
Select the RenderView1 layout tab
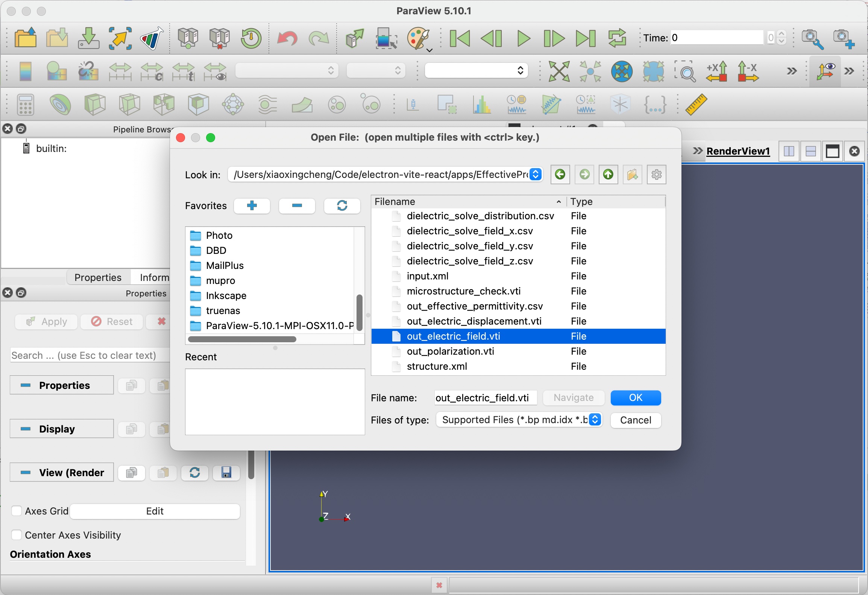738,151
